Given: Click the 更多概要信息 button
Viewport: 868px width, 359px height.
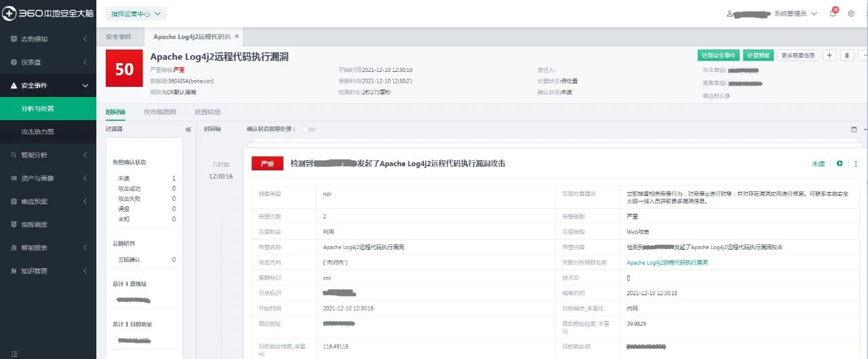Looking at the screenshot, I should coord(797,56).
